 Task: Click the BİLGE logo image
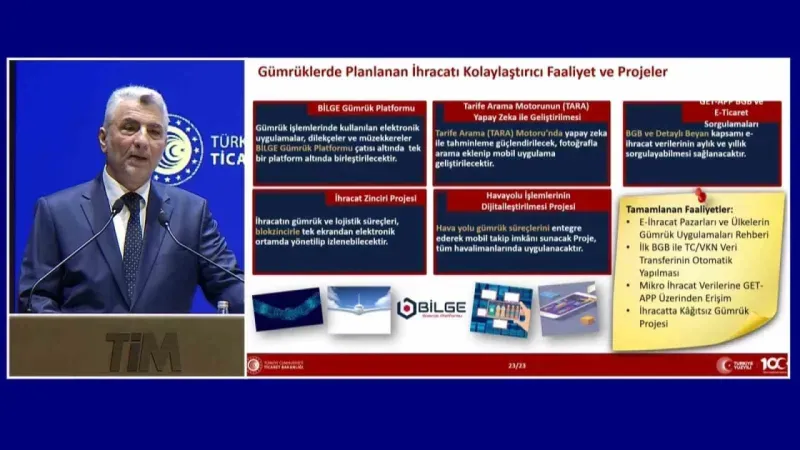429,309
